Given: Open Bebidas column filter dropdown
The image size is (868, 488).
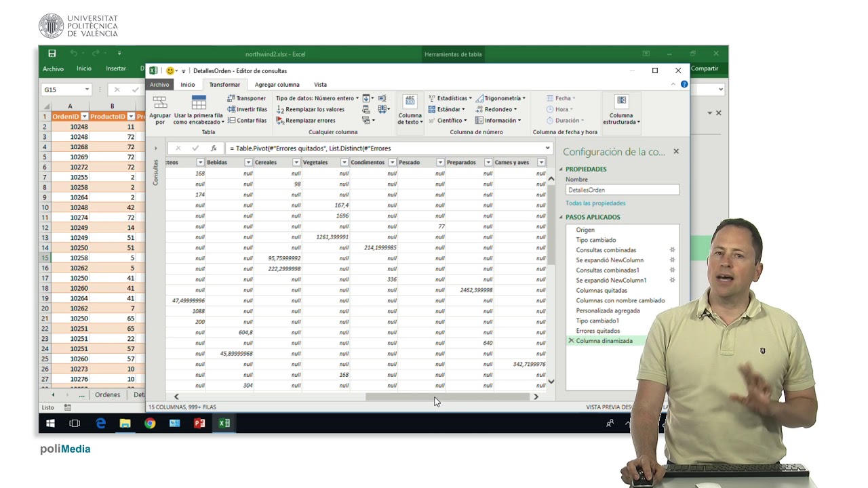Looking at the screenshot, I should coord(248,163).
